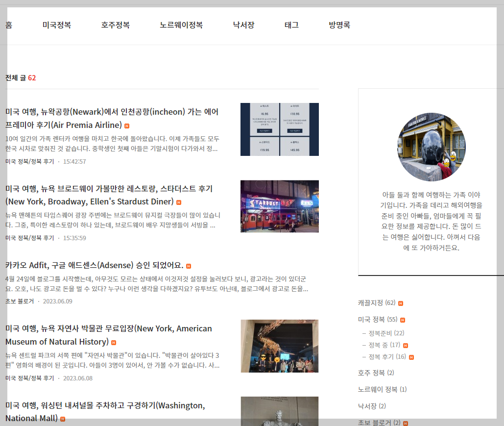The image size is (504, 426).
Task: Open the 태그 menu
Action: click(291, 25)
